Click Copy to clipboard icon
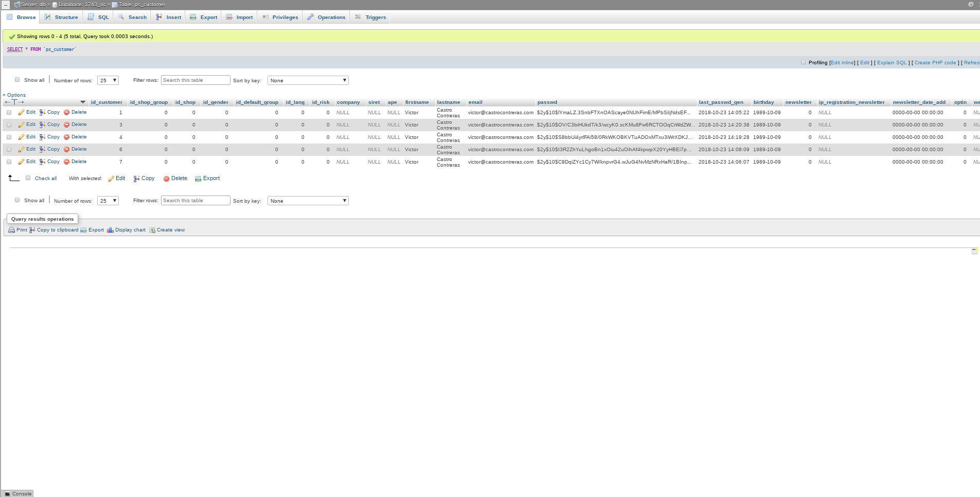 (x=32, y=230)
